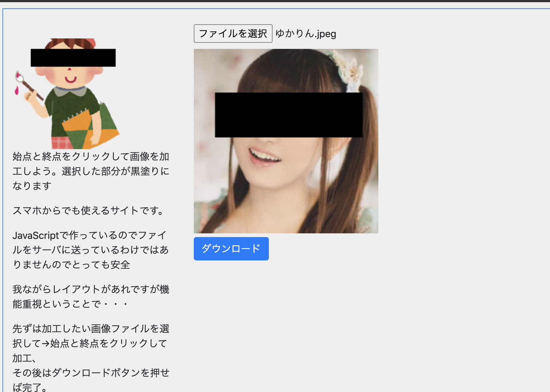Click the paragraph beginning 我ながらレイアウトが
Image resolution: width=550 pixels, height=392 pixels.
coord(91,296)
